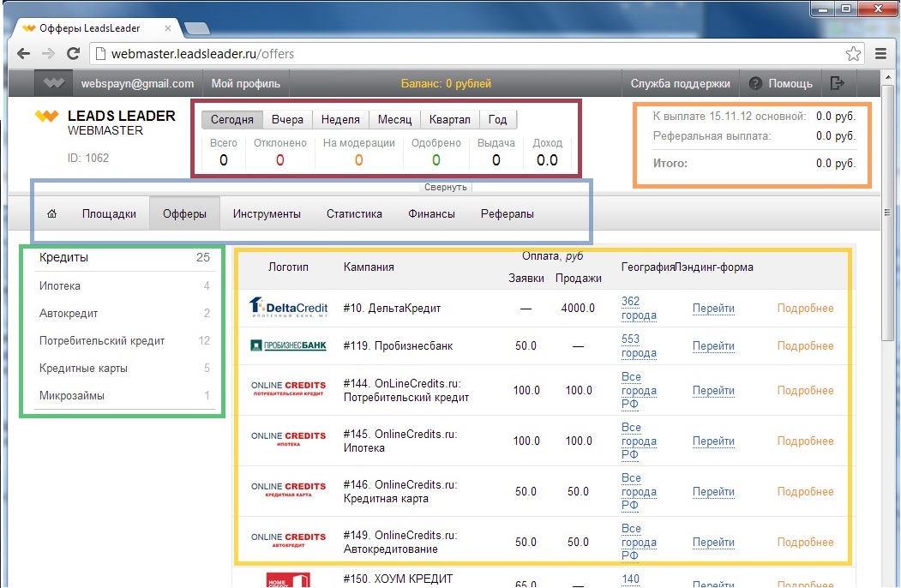Screen dimensions: 901x588
Task: Open 553 города link for Пробизнесбанк
Action: pos(639,346)
